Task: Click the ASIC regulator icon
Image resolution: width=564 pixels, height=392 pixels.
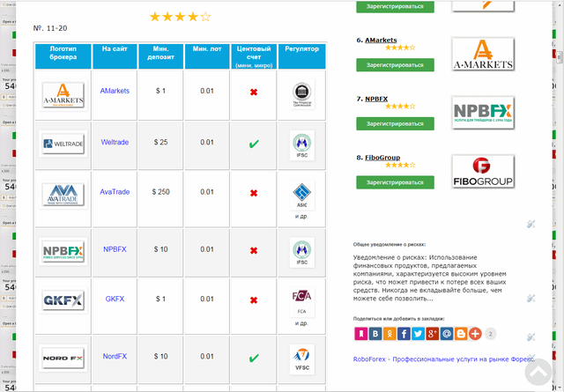Action: 301,195
